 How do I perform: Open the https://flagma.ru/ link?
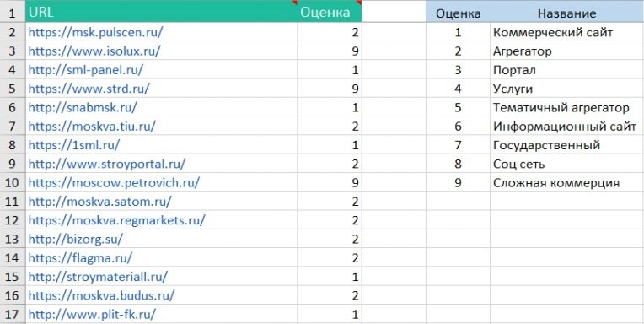80,258
